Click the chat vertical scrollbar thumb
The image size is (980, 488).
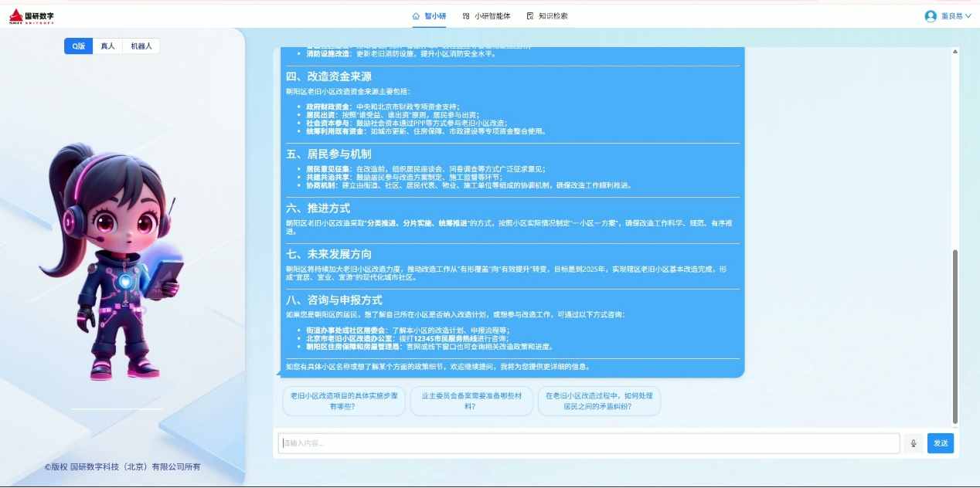coord(955,334)
